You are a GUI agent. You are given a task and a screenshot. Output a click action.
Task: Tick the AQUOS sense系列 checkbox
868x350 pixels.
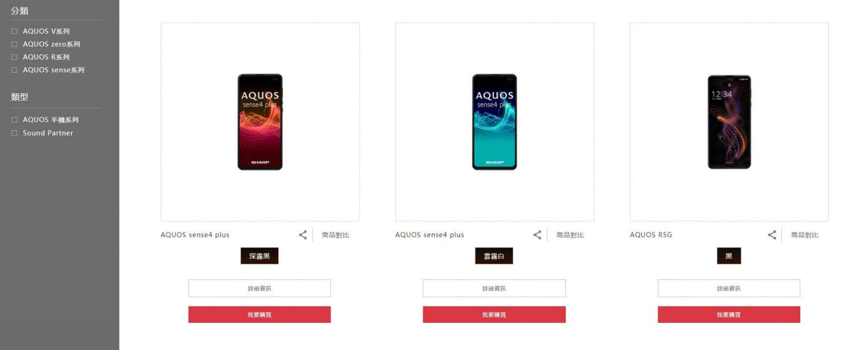coord(15,70)
